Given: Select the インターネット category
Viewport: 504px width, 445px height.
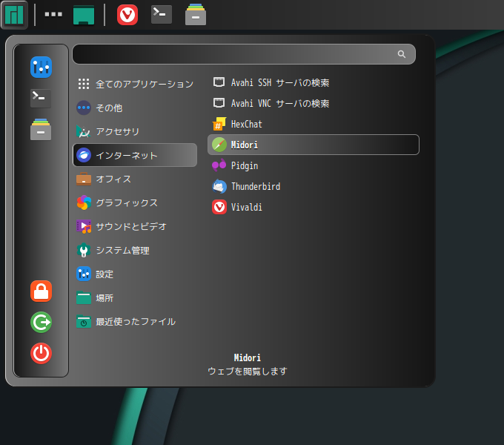Looking at the screenshot, I should click(135, 155).
